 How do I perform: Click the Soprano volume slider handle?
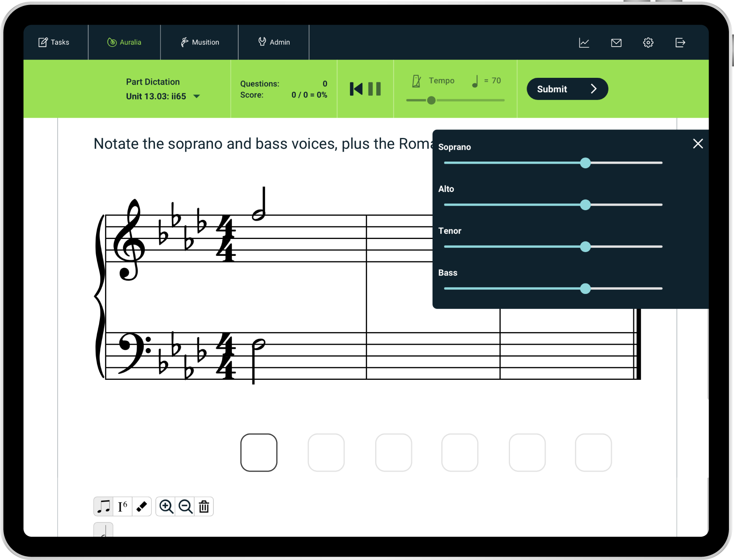[585, 163]
